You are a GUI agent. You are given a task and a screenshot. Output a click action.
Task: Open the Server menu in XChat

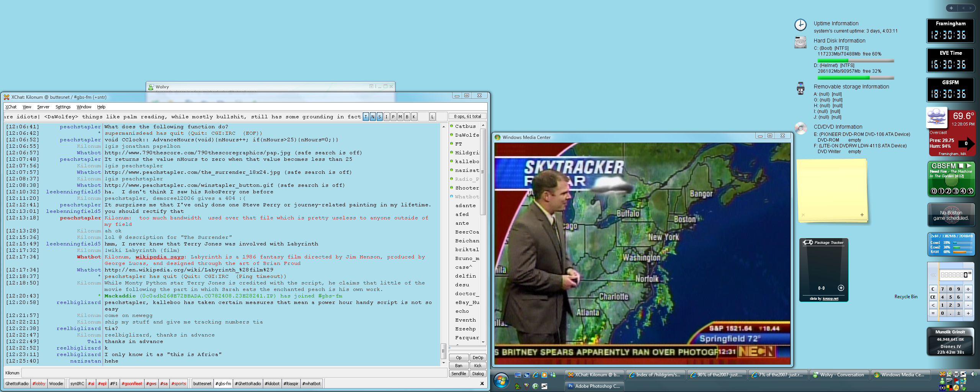43,107
